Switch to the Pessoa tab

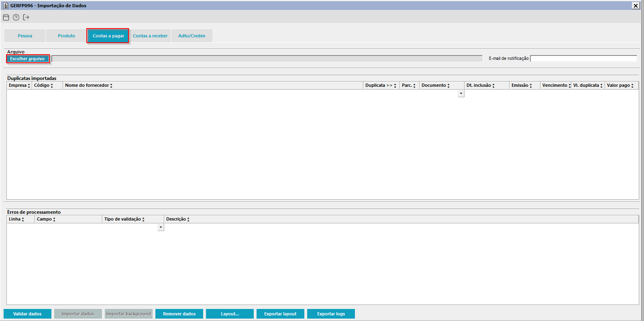coord(25,36)
